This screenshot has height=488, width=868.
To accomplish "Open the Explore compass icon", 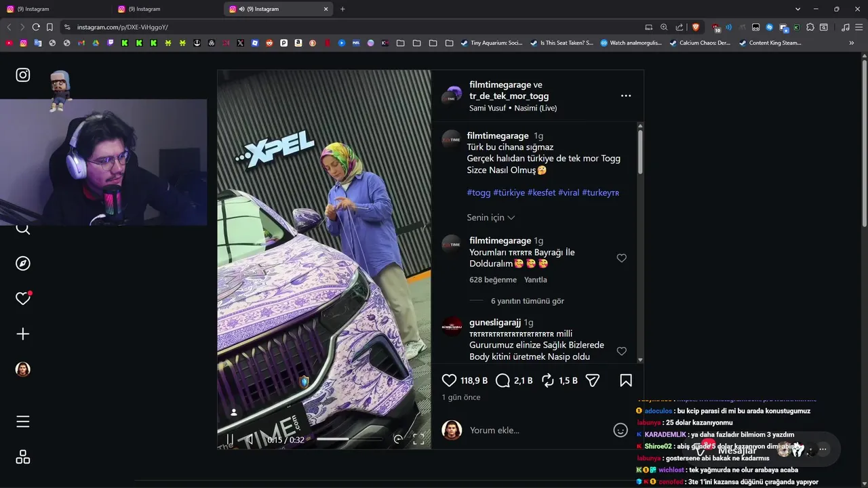I will pyautogui.click(x=23, y=263).
